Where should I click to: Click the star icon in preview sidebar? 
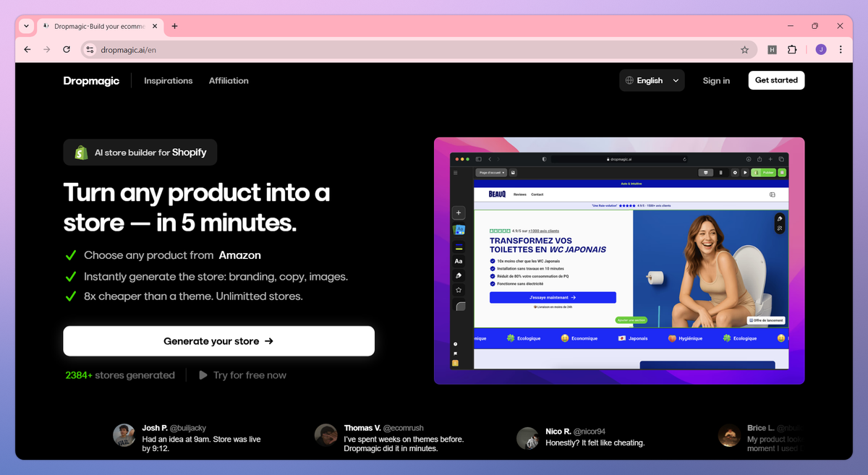click(459, 290)
